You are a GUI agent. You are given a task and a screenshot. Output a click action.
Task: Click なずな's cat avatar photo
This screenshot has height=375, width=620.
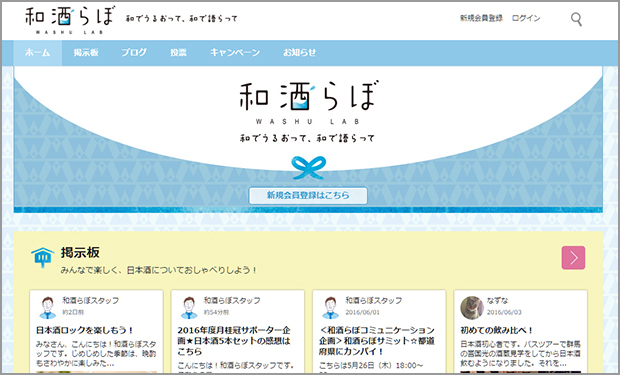[472, 307]
